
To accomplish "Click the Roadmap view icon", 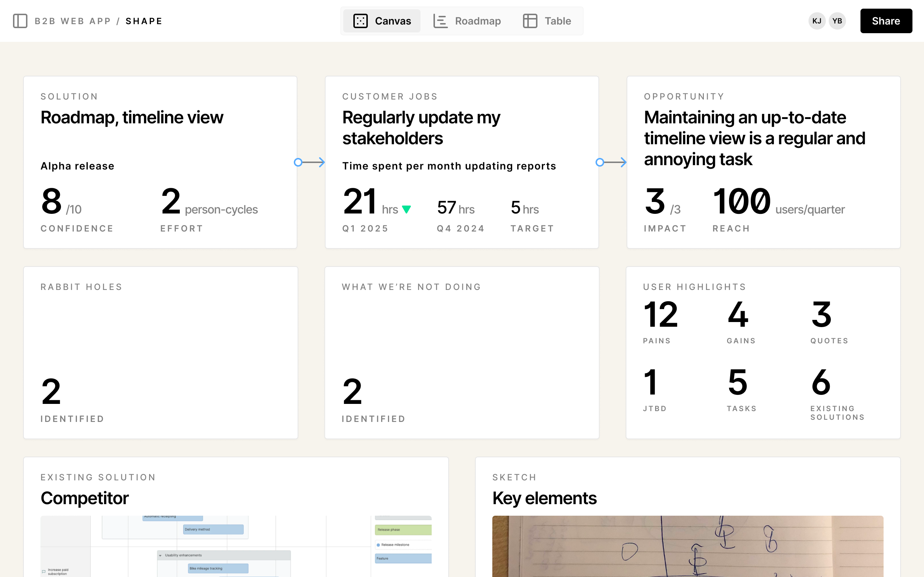I will click(440, 21).
